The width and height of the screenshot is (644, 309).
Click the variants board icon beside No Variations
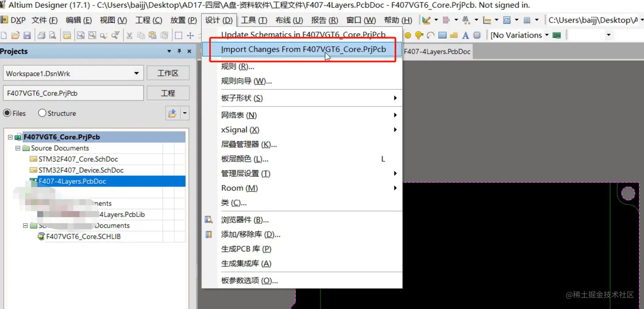click(x=557, y=35)
